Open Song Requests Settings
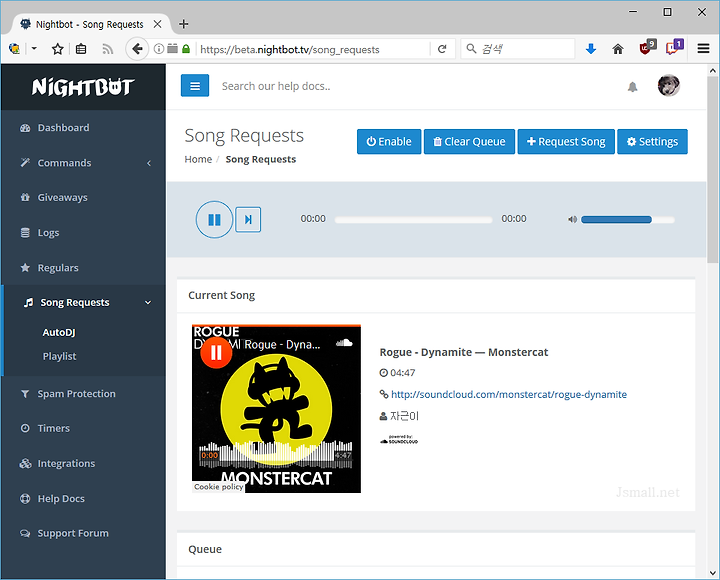 coord(652,141)
